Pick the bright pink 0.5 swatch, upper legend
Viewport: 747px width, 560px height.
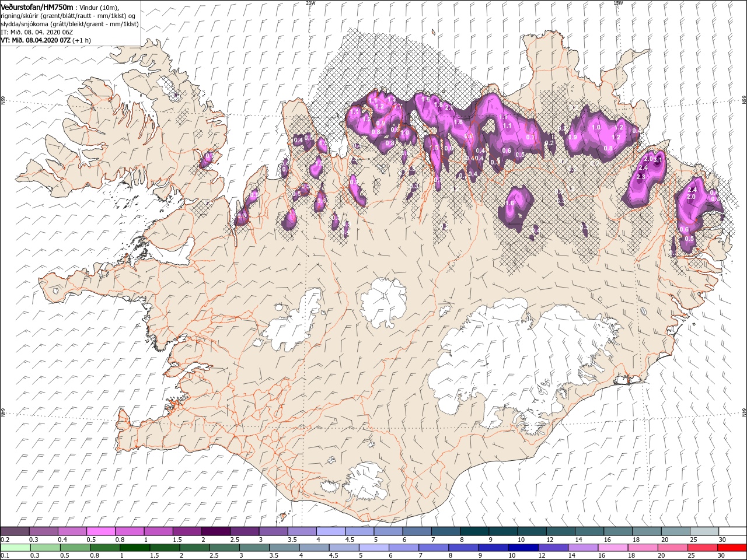101,531
